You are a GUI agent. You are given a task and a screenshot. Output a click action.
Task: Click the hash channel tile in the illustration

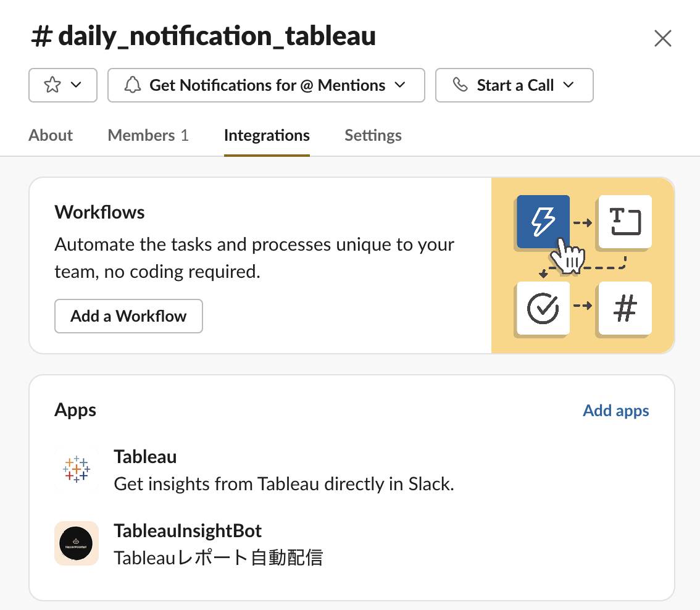point(625,308)
